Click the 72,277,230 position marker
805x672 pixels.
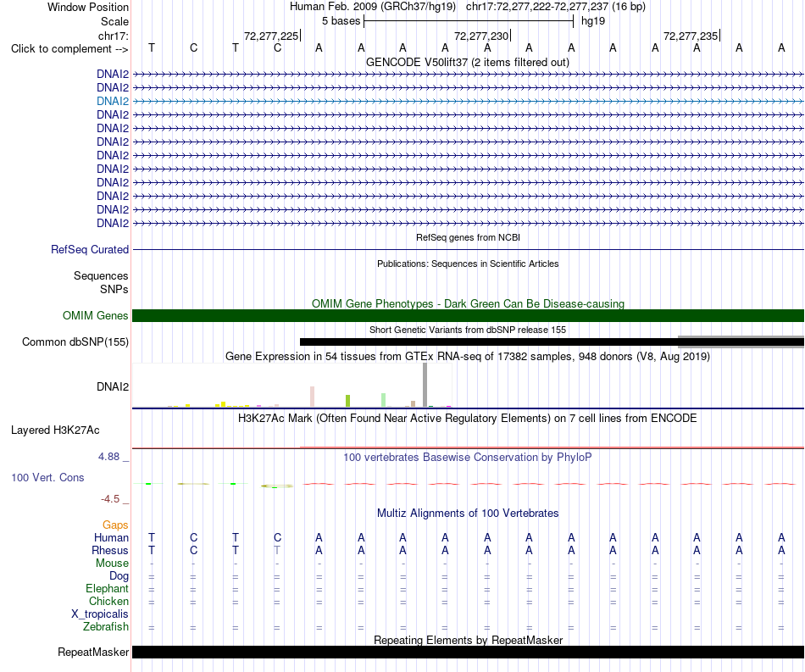click(x=481, y=36)
